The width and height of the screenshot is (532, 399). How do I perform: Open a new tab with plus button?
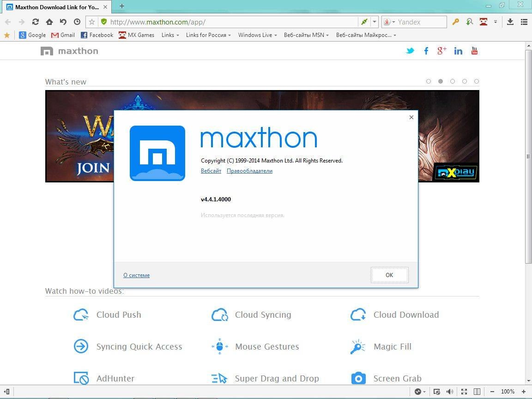pos(122,6)
